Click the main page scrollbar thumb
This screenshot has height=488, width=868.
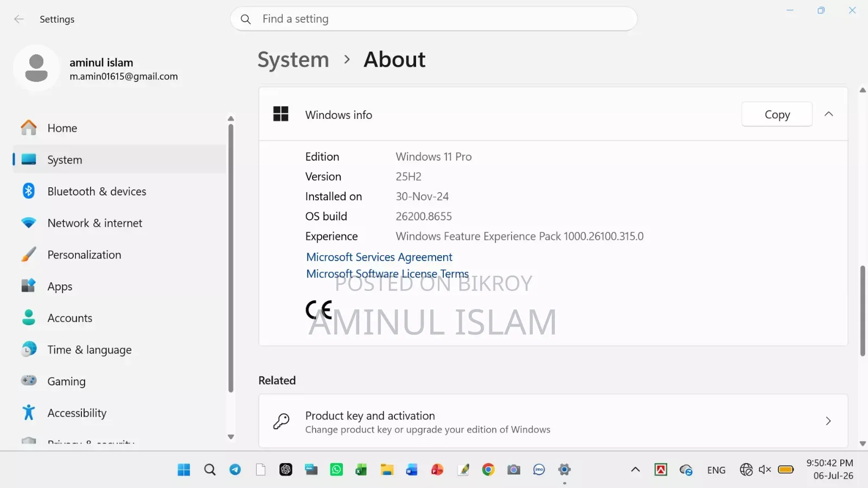click(863, 310)
